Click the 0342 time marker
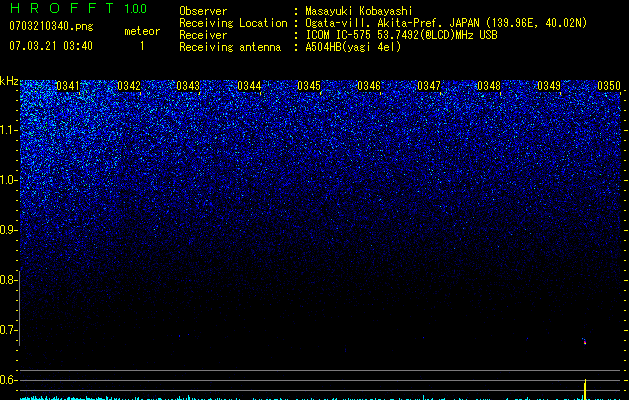The height and width of the screenshot is (400, 629). point(129,86)
